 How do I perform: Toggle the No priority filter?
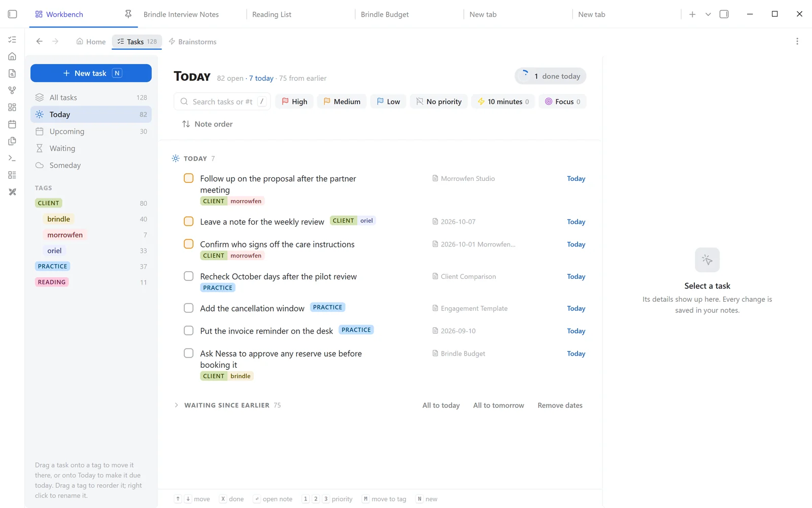(438, 102)
